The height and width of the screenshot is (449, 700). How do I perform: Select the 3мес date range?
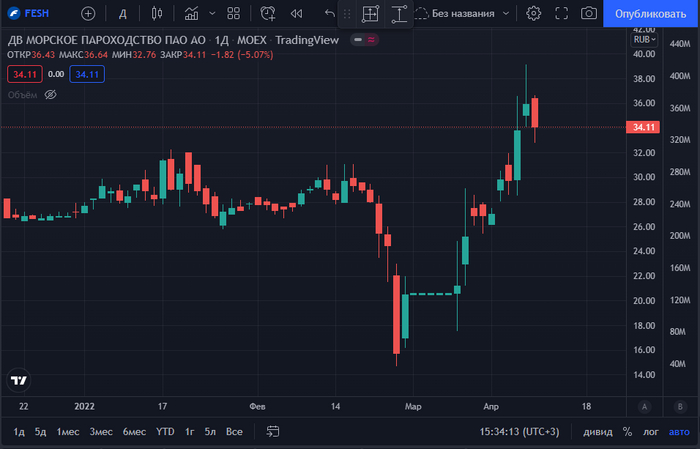pos(100,432)
